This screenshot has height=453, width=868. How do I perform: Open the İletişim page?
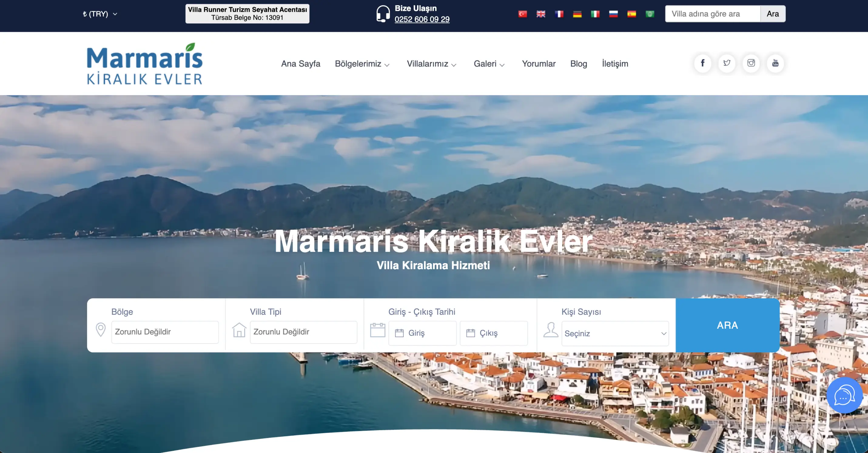coord(615,64)
